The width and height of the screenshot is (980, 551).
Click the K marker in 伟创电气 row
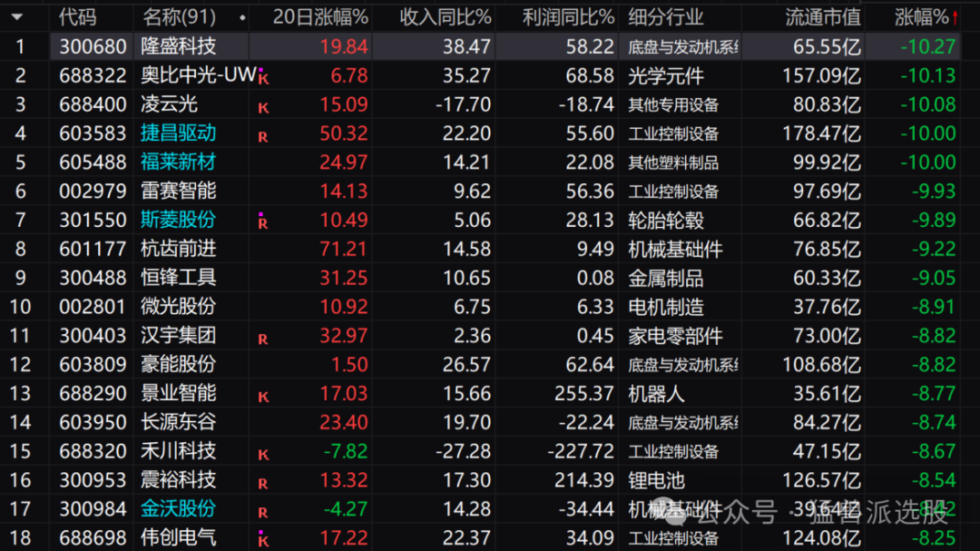coord(264,539)
